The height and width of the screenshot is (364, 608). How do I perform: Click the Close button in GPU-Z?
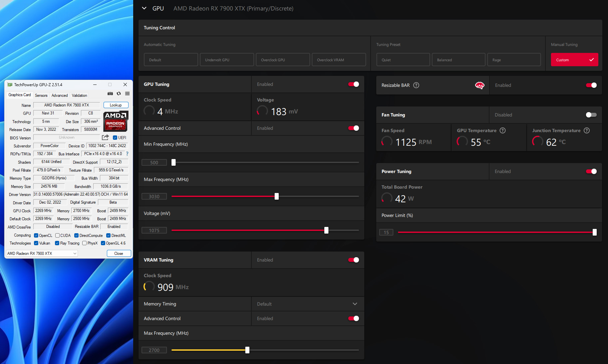119,254
